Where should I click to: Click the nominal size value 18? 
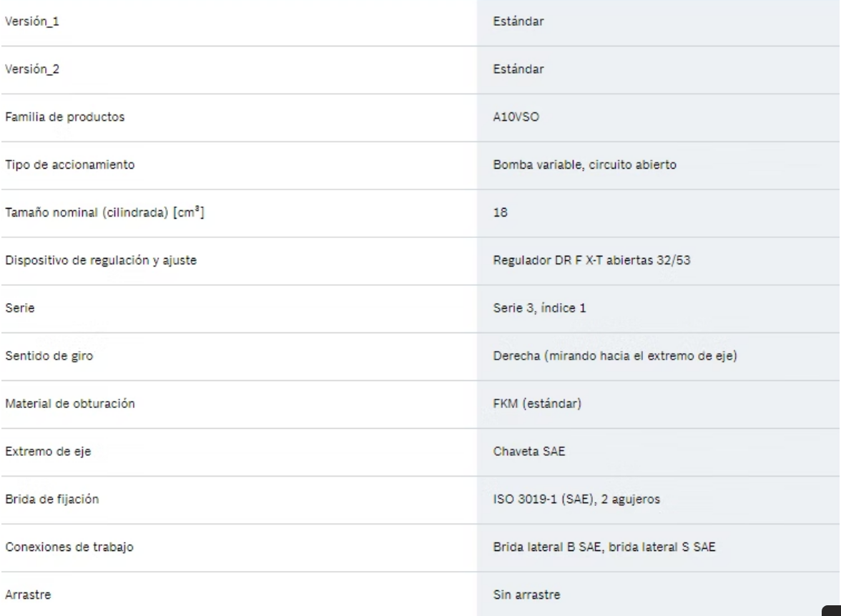498,213
